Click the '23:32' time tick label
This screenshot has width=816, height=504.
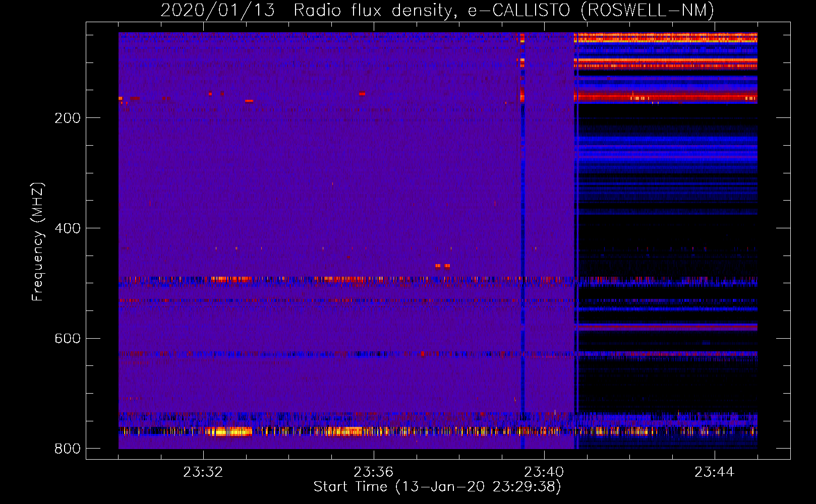point(203,472)
